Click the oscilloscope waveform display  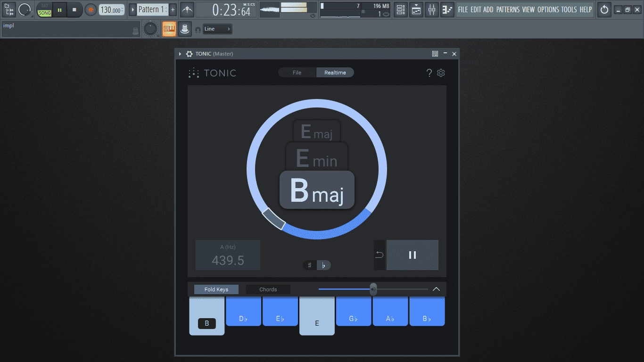coord(270,10)
